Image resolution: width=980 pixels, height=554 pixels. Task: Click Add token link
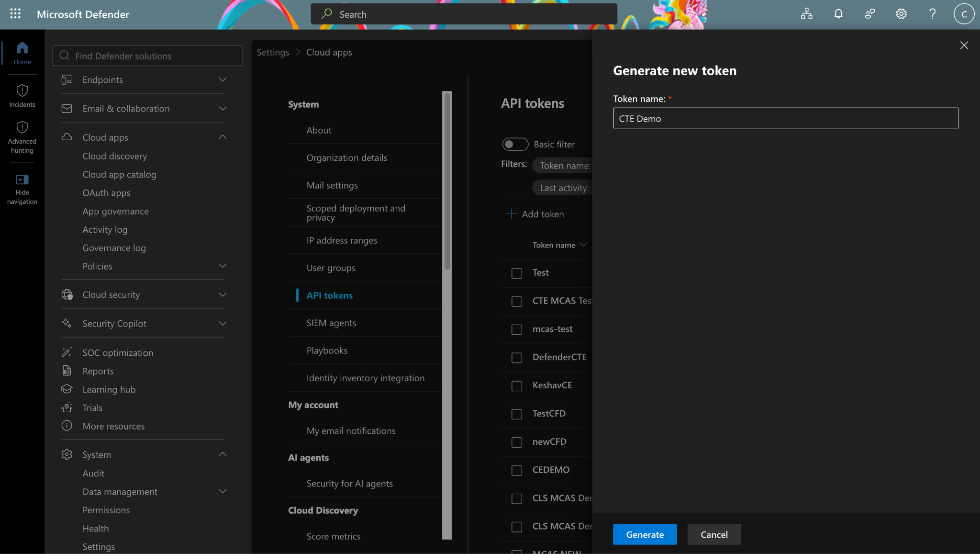[543, 214]
